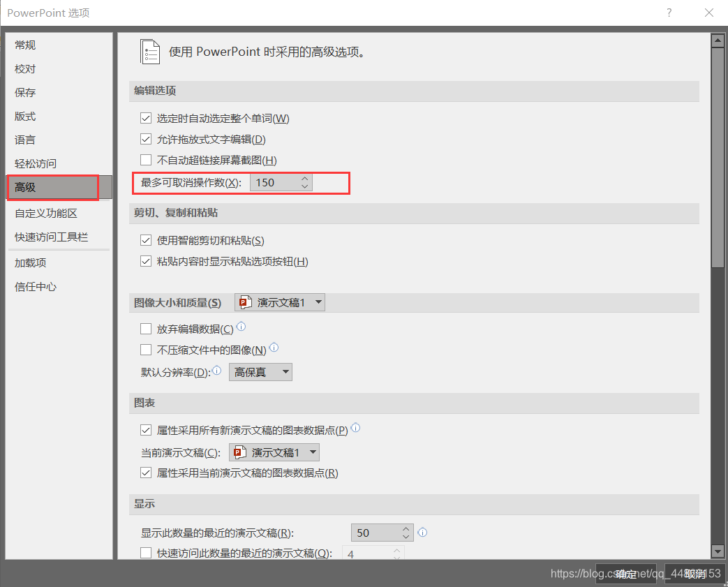Viewport: 728px width, 587px height.
Task: Click info icon after 图表数据点(P)
Action: (x=355, y=428)
